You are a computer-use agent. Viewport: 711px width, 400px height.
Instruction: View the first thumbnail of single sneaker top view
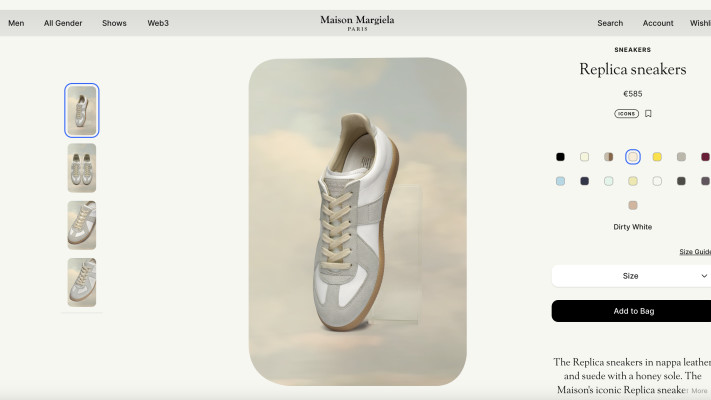[x=82, y=110]
